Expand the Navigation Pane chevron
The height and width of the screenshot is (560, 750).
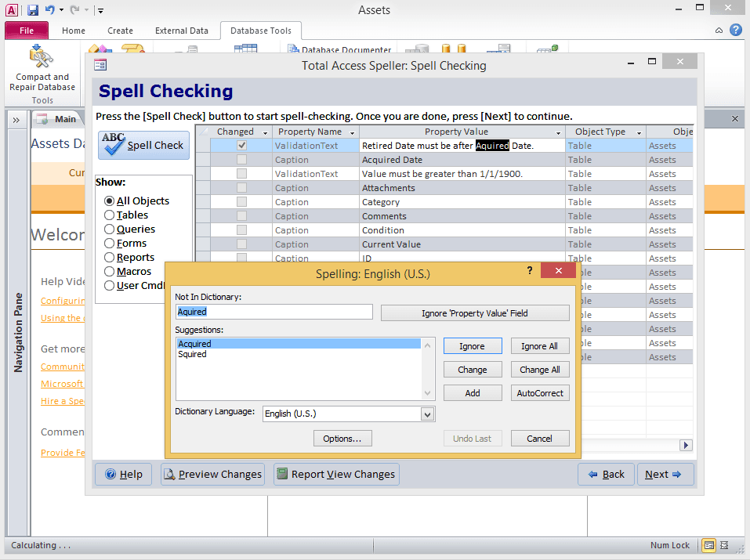pos(16,120)
